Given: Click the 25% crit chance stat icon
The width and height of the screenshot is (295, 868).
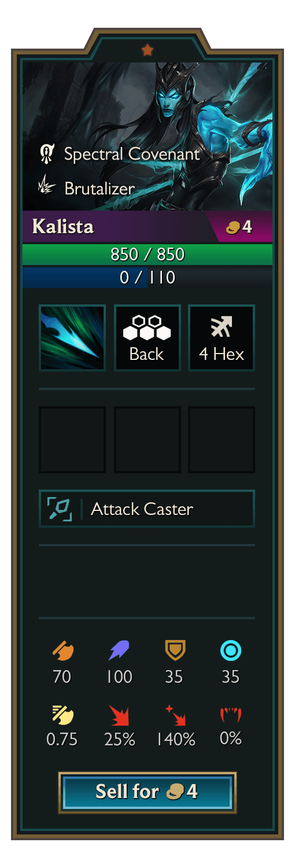Looking at the screenshot, I should tap(119, 715).
